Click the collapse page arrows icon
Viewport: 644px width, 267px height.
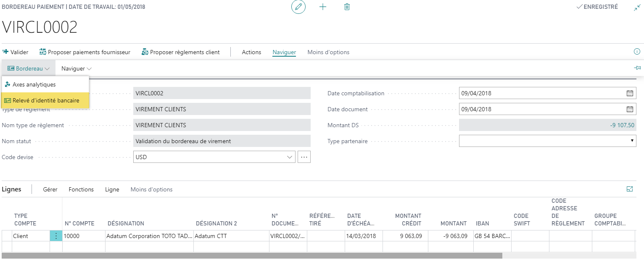[637, 8]
